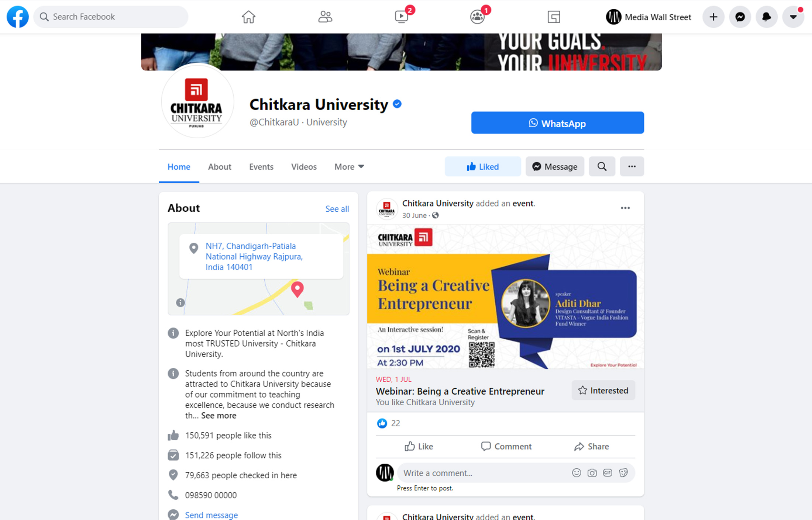The image size is (812, 520).
Task: Click See all in About section
Action: click(x=337, y=209)
